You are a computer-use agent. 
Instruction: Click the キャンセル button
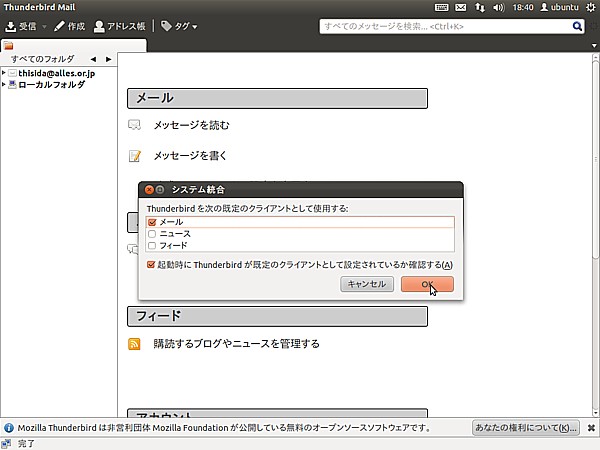coord(367,284)
